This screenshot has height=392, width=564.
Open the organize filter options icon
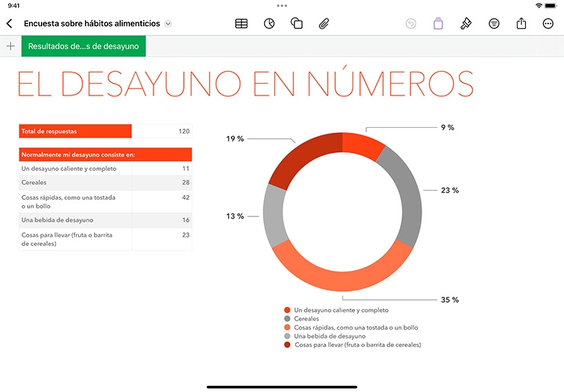[494, 24]
